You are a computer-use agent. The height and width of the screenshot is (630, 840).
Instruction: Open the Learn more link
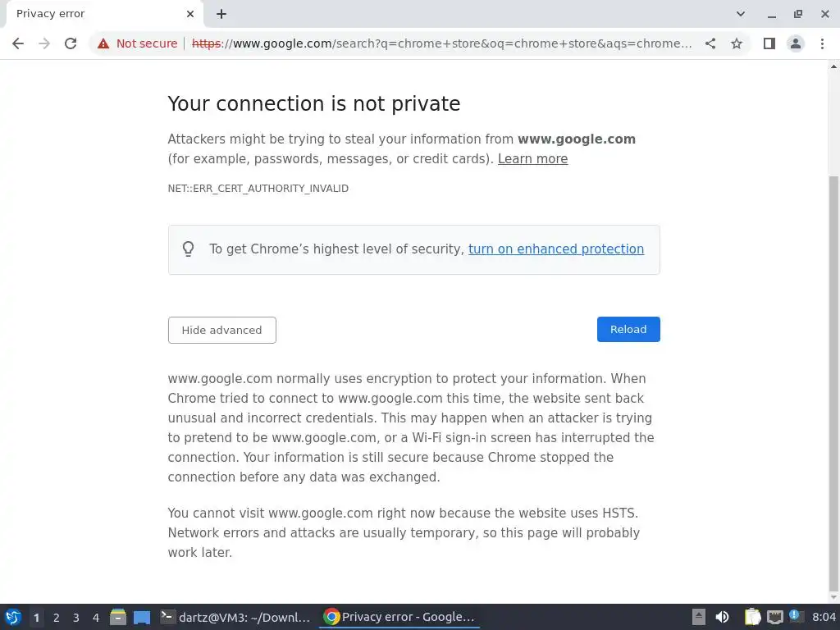tap(532, 159)
